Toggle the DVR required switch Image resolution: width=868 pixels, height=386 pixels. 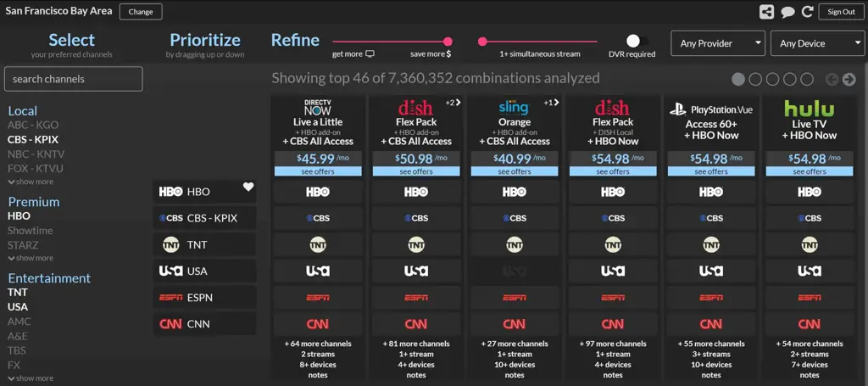tap(637, 41)
